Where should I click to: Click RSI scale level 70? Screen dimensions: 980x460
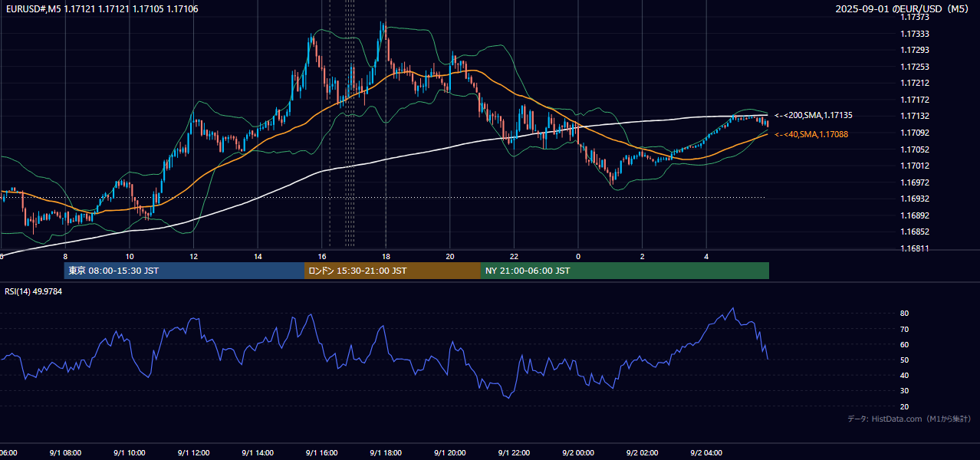(x=905, y=329)
